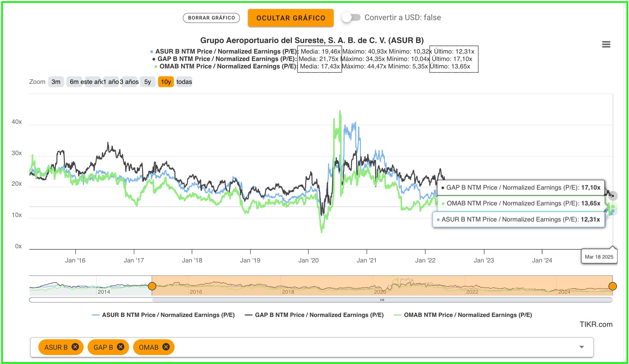Remove GAP B chip with X icon
This screenshot has width=629, height=364.
point(121,347)
